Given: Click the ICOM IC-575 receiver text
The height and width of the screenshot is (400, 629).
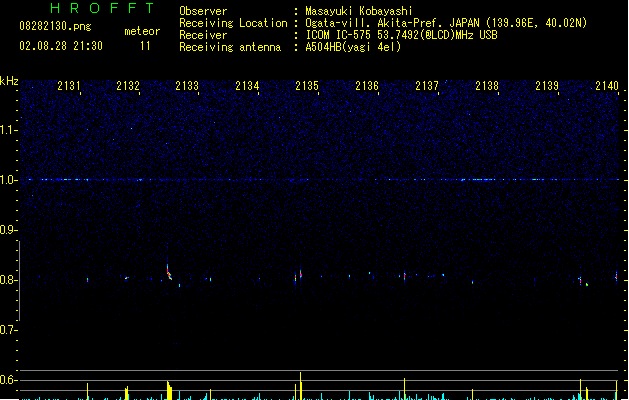Looking at the screenshot, I should 401,35.
